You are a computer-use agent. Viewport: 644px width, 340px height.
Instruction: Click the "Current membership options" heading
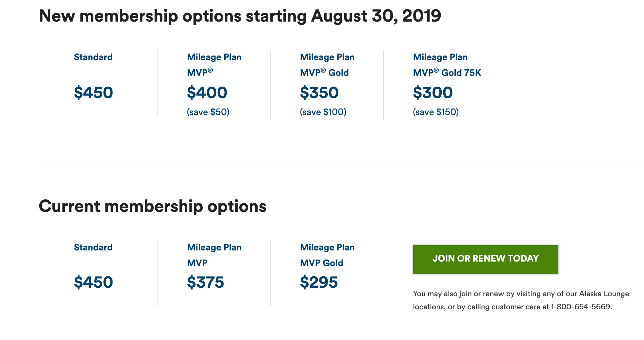click(152, 206)
